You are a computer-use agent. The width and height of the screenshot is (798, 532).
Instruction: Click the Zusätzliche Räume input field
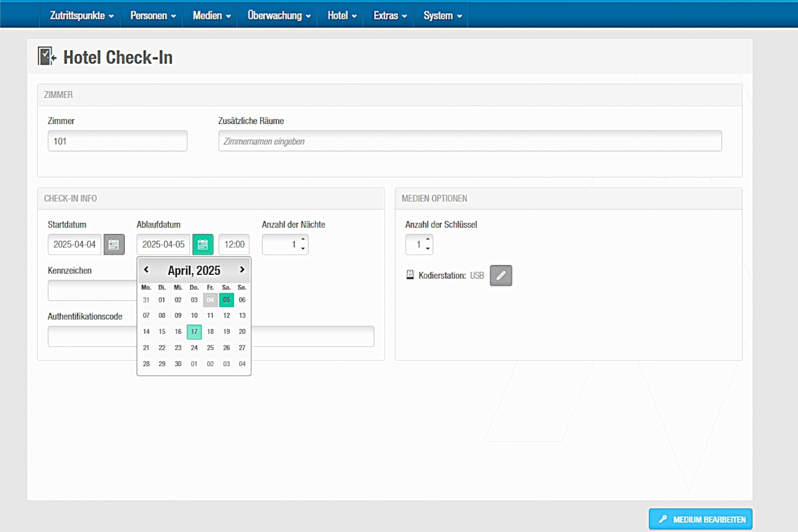pos(470,141)
